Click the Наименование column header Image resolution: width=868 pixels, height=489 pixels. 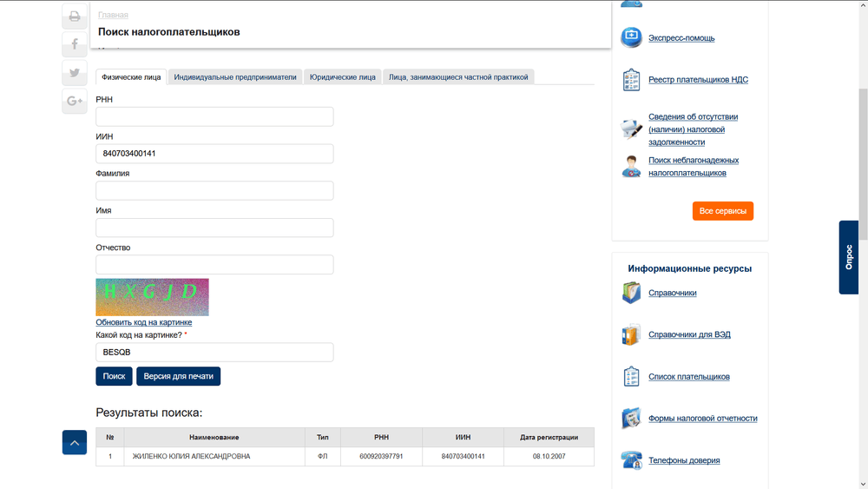click(214, 438)
